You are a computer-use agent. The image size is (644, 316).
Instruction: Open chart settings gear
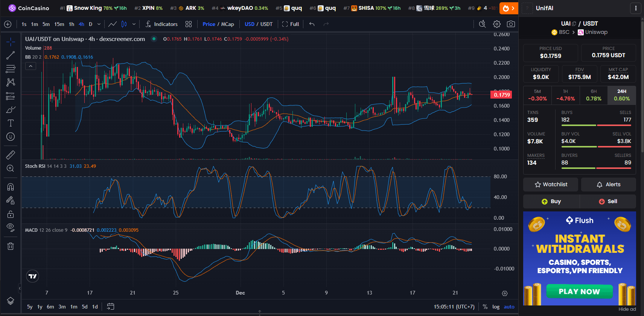click(497, 24)
